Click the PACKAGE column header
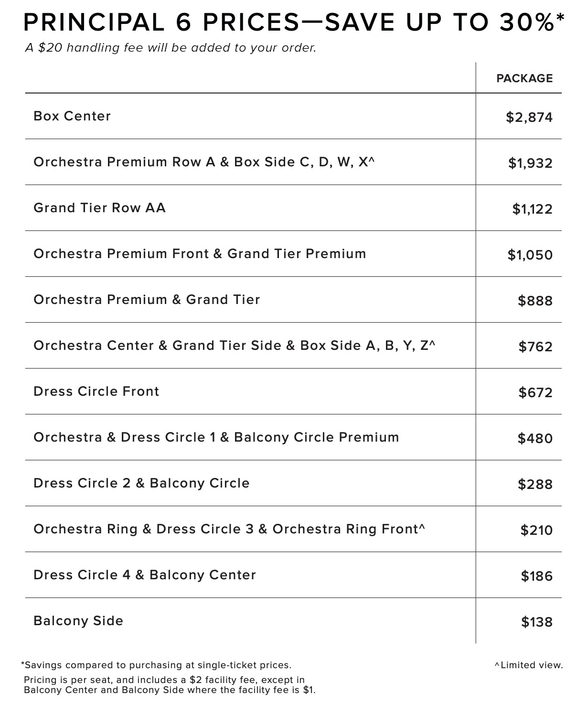 pyautogui.click(x=524, y=78)
